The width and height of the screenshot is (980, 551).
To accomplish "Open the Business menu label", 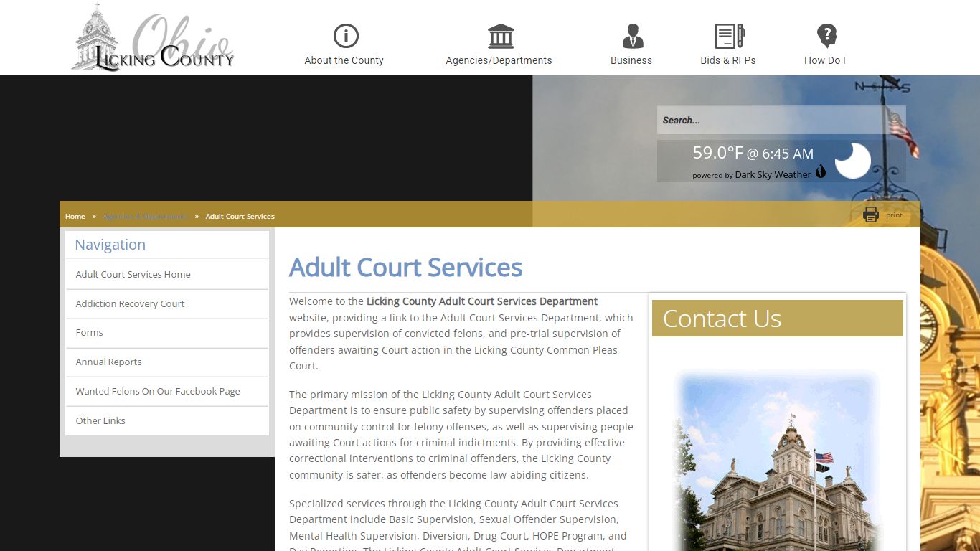I will 631,60.
